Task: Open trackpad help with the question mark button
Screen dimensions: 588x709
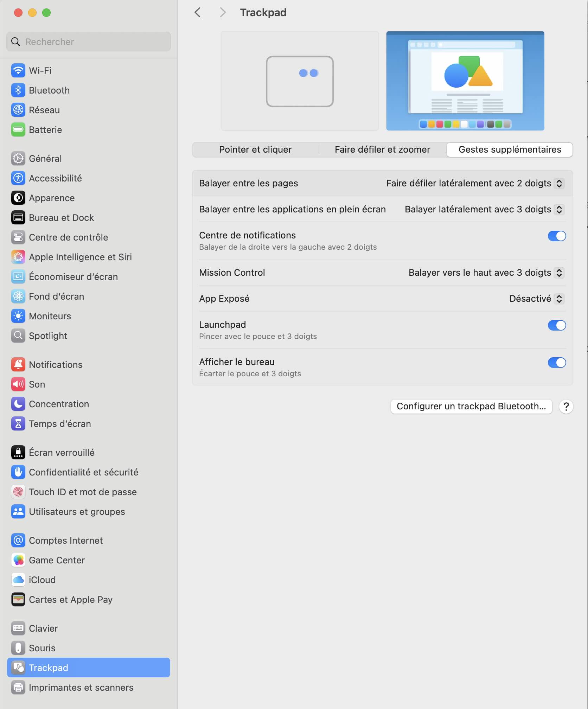Action: pyautogui.click(x=565, y=406)
